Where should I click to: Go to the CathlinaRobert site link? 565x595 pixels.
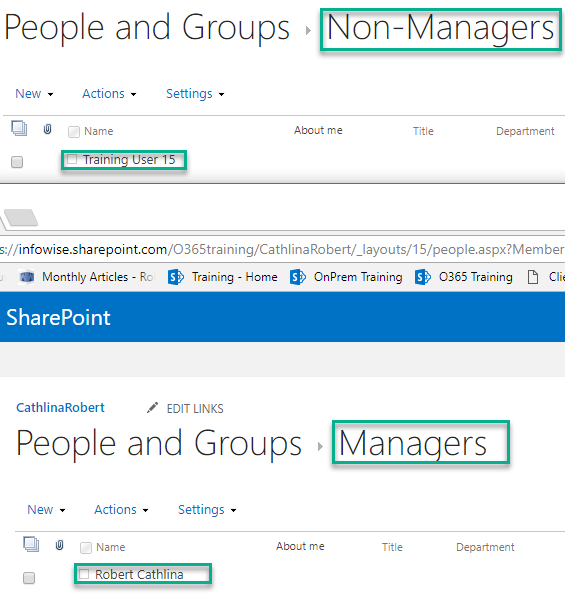click(x=60, y=408)
